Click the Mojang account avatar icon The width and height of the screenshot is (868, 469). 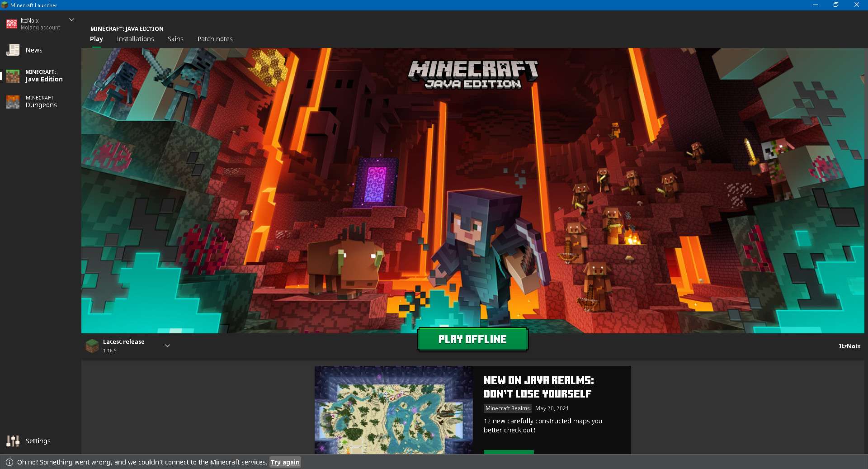(x=12, y=24)
